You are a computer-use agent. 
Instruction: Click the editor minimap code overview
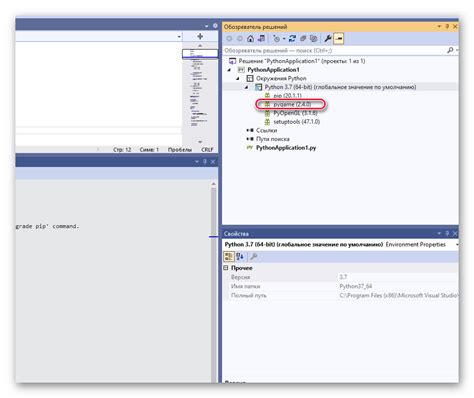(200, 88)
